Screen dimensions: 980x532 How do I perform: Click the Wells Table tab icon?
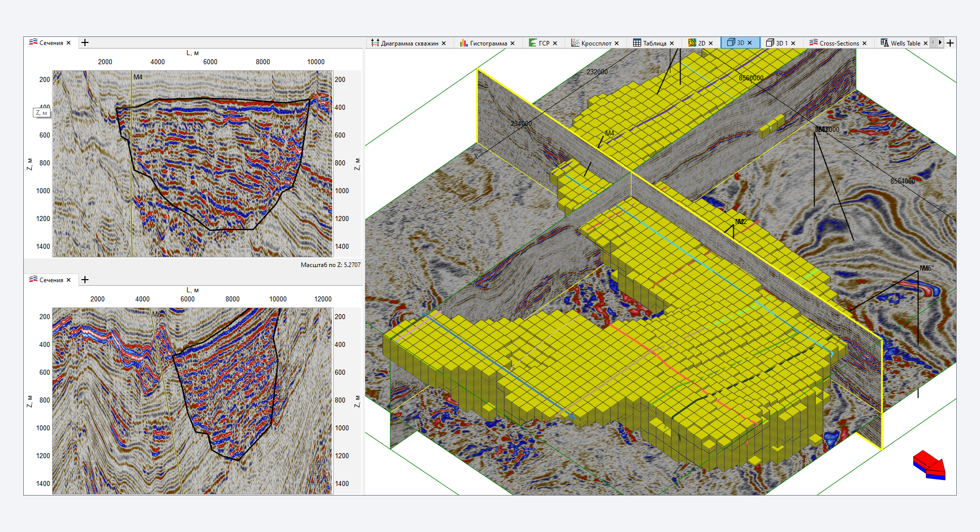pos(884,42)
